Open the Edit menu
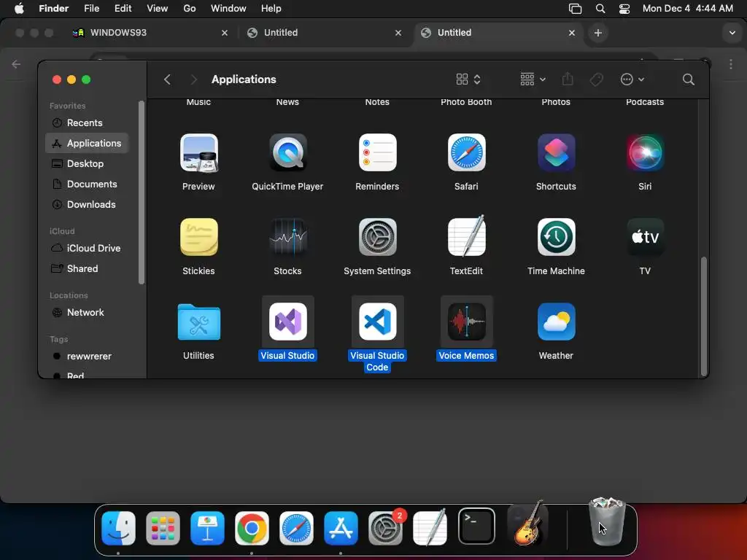Image resolution: width=747 pixels, height=560 pixels. pyautogui.click(x=123, y=9)
